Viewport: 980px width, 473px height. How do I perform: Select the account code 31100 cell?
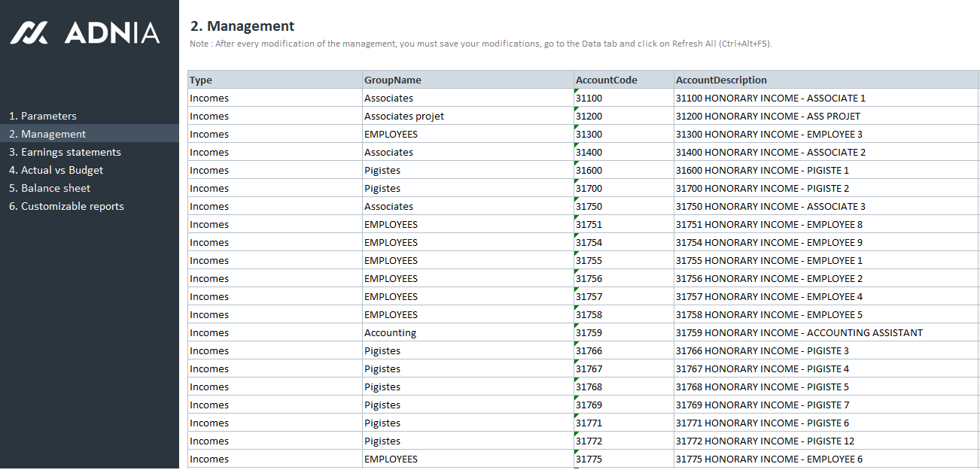click(x=589, y=98)
